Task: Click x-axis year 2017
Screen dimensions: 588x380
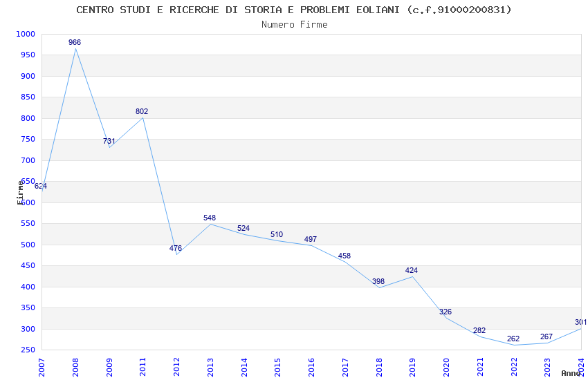Action: tap(345, 368)
